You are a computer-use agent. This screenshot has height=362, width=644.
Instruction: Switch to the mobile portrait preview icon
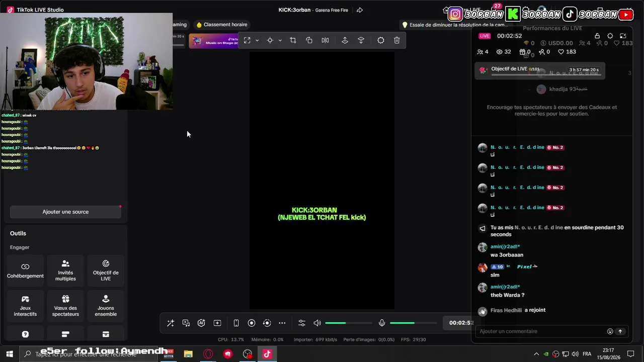click(236, 323)
